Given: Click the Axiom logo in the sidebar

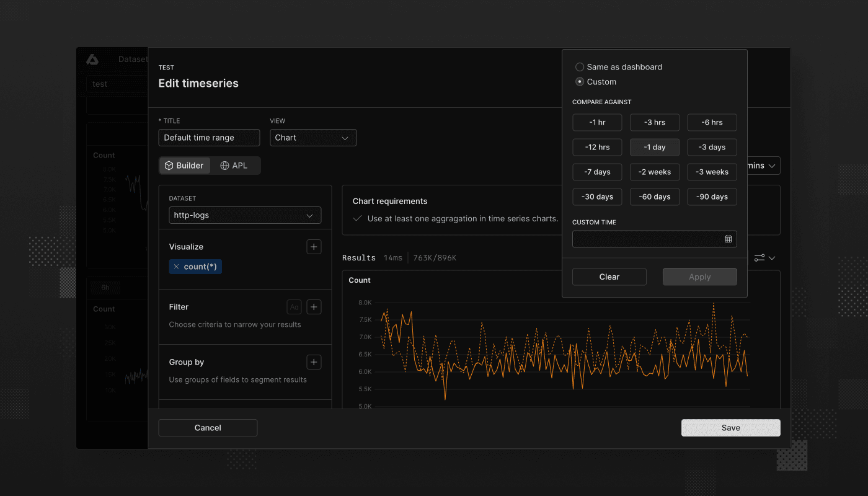Looking at the screenshot, I should pyautogui.click(x=92, y=60).
